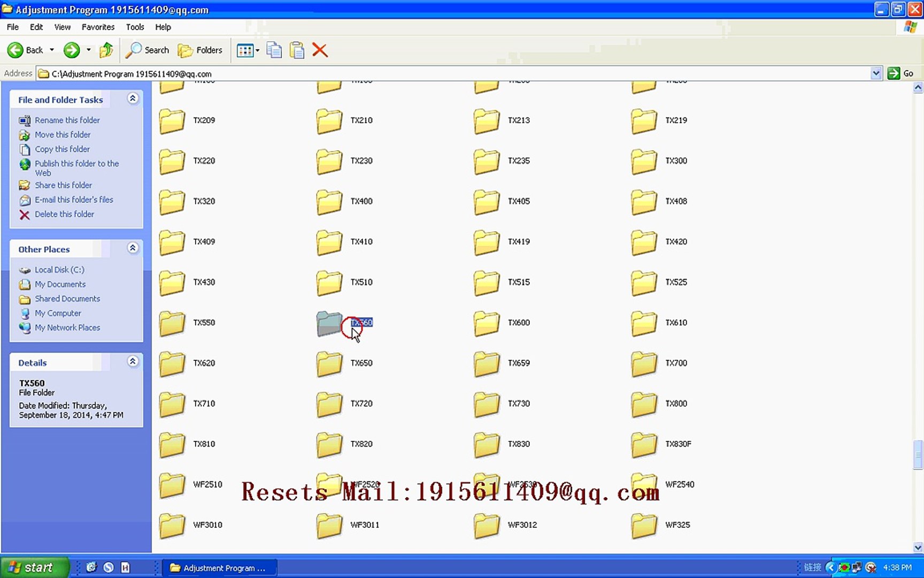Select the TX210 folder icon
924x578 pixels.
pos(329,121)
